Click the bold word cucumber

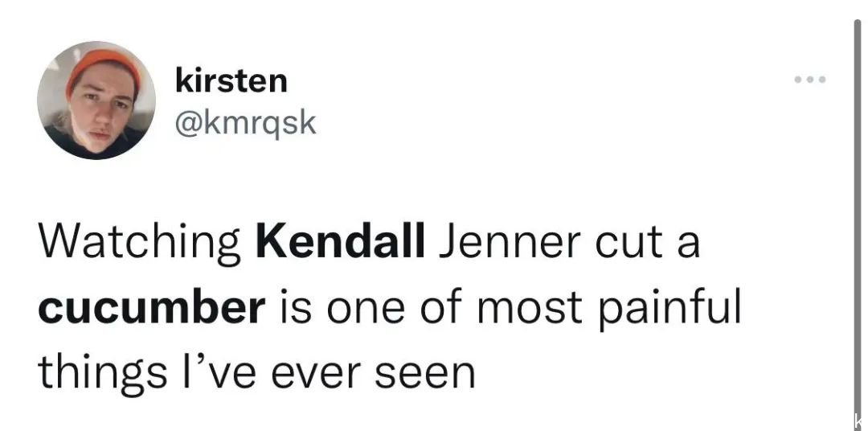pos(152,307)
